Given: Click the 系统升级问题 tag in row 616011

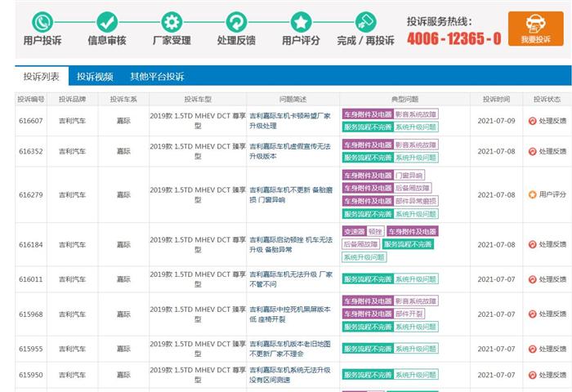Looking at the screenshot, I should coord(416,279).
